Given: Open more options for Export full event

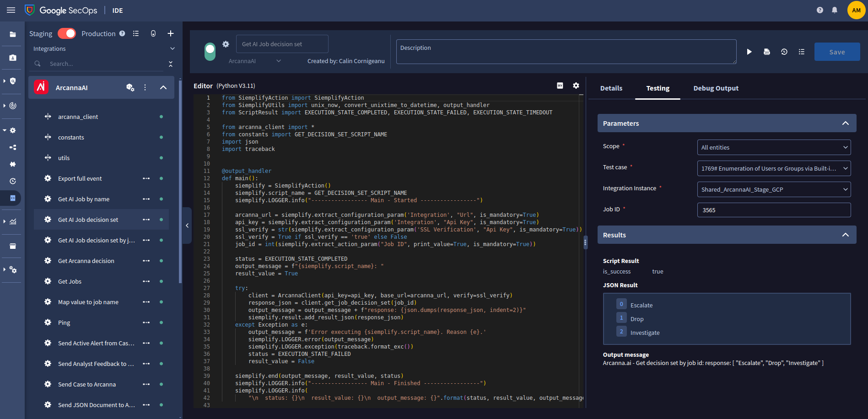Looking at the screenshot, I should click(146, 178).
